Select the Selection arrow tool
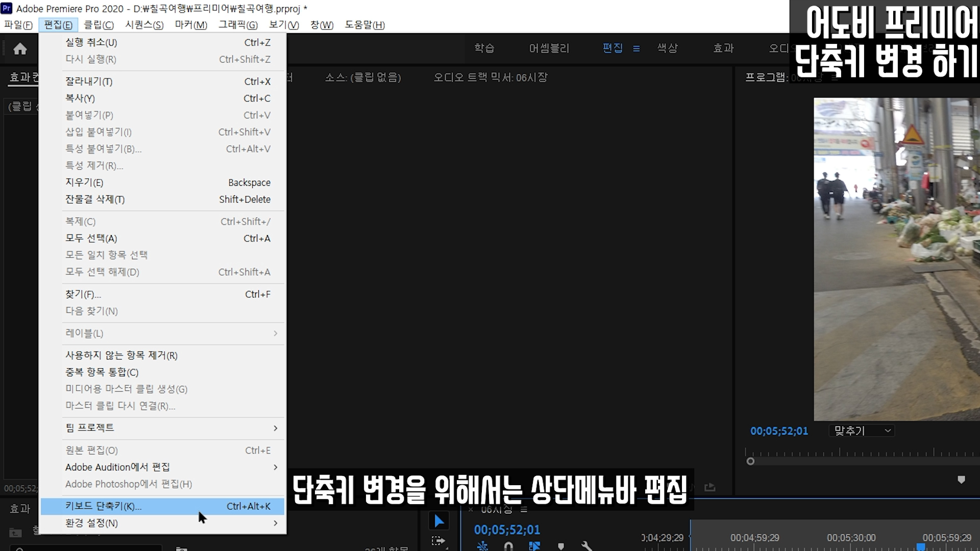Viewport: 980px width, 551px height. [x=439, y=521]
